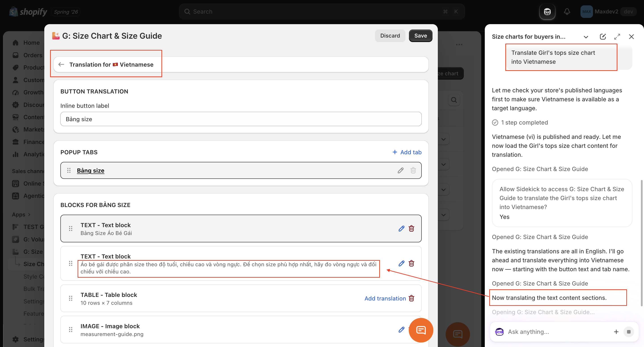Click the search icon on the background page

tap(454, 100)
